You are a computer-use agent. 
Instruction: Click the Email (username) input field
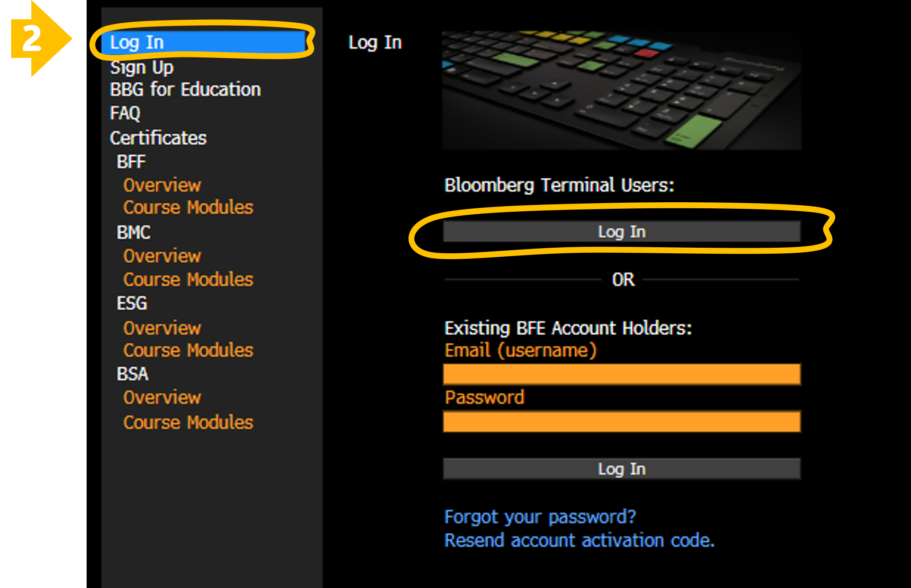(621, 375)
